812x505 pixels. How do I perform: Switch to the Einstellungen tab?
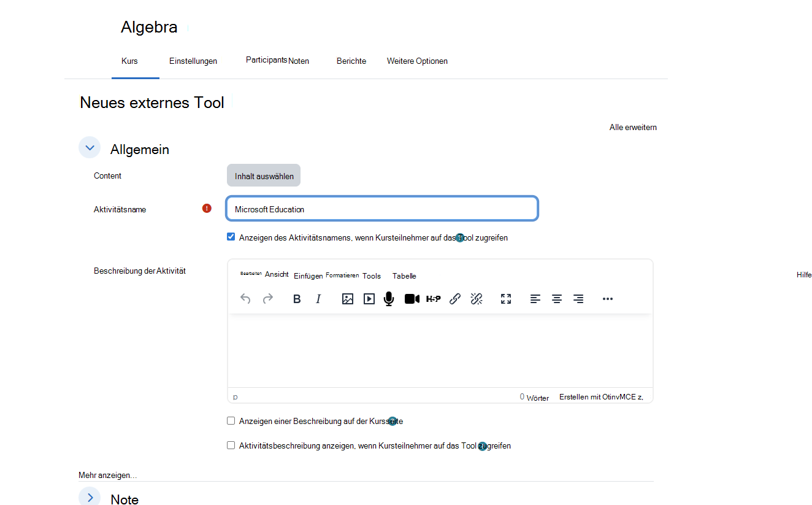[193, 61]
